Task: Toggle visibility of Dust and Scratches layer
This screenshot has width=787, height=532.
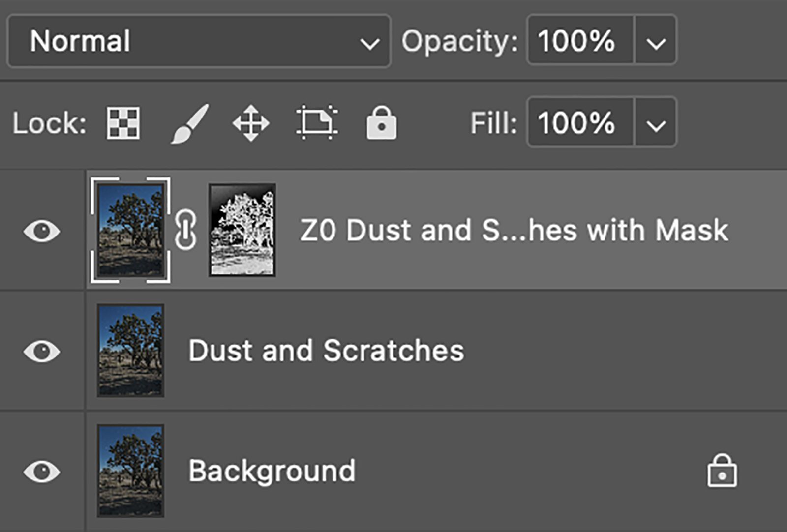Action: (x=42, y=351)
